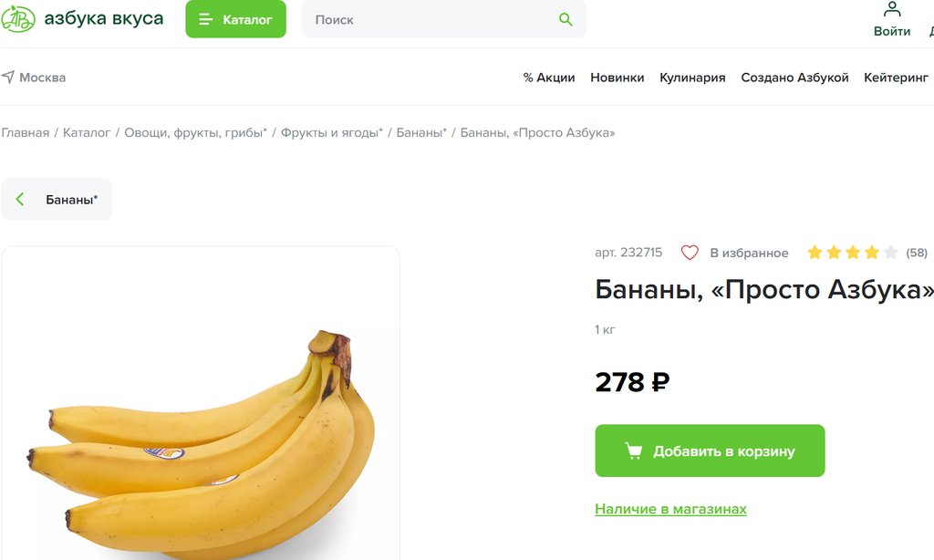This screenshot has height=560, width=934.
Task: Click the heart icon for favorites
Action: click(x=690, y=253)
